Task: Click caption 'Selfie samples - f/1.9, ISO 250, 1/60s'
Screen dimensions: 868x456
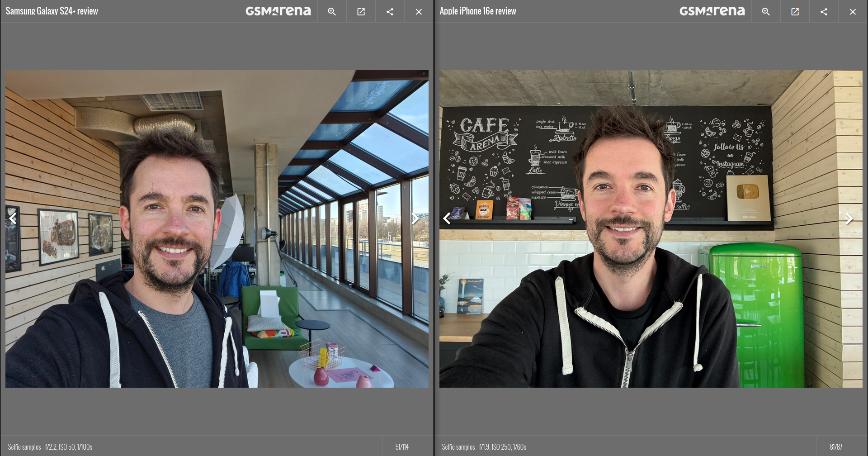Action: point(484,447)
